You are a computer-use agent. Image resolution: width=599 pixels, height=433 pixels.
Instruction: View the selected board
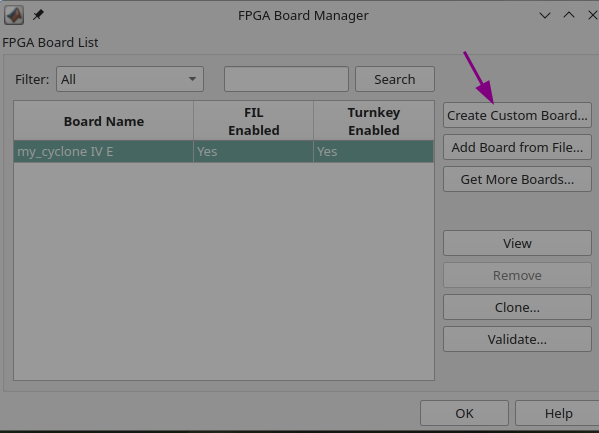click(517, 243)
